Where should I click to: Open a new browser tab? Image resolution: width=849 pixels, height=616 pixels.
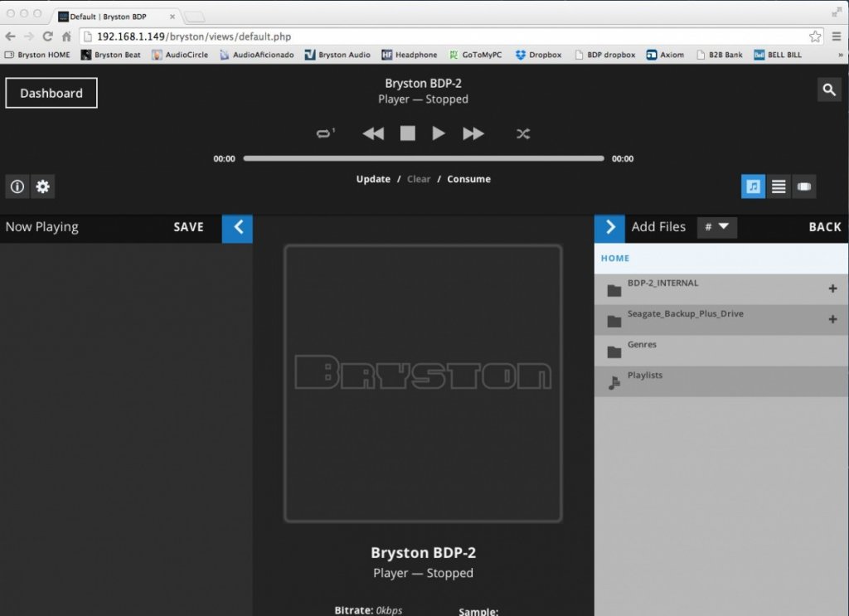194,17
